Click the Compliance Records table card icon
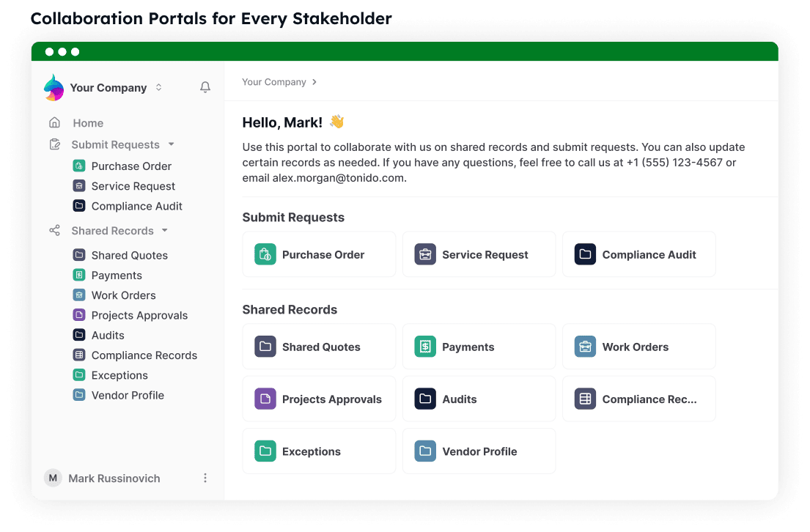 [585, 399]
